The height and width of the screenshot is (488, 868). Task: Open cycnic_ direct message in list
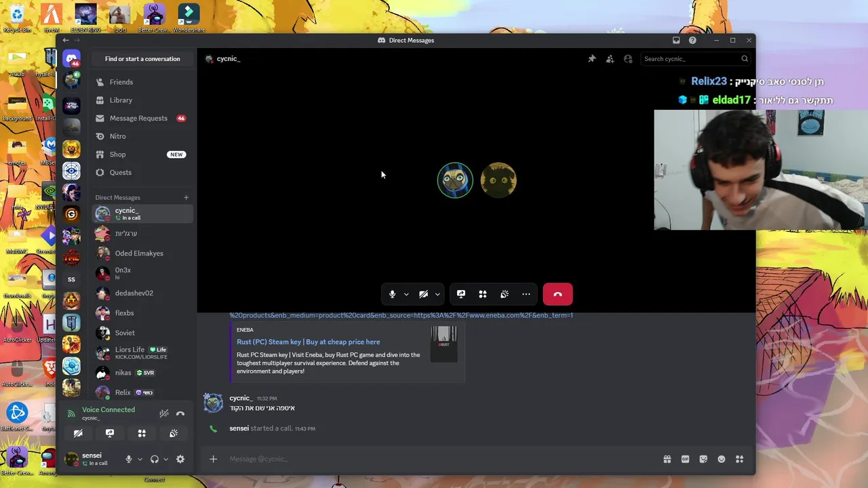[x=142, y=213]
